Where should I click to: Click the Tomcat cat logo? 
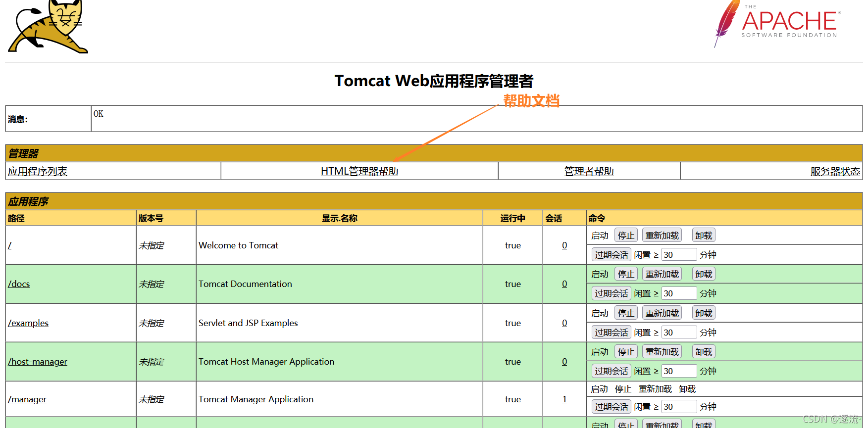click(x=48, y=26)
